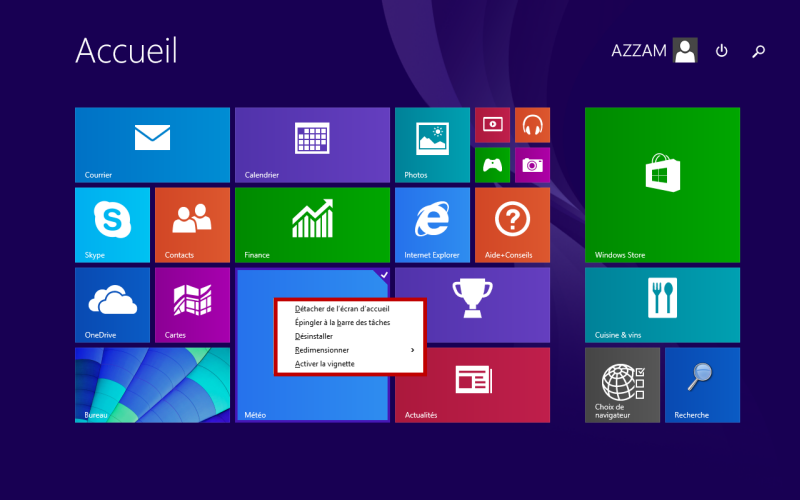800x500 pixels.
Task: Open the Bureau desktop tile
Action: pos(152,385)
